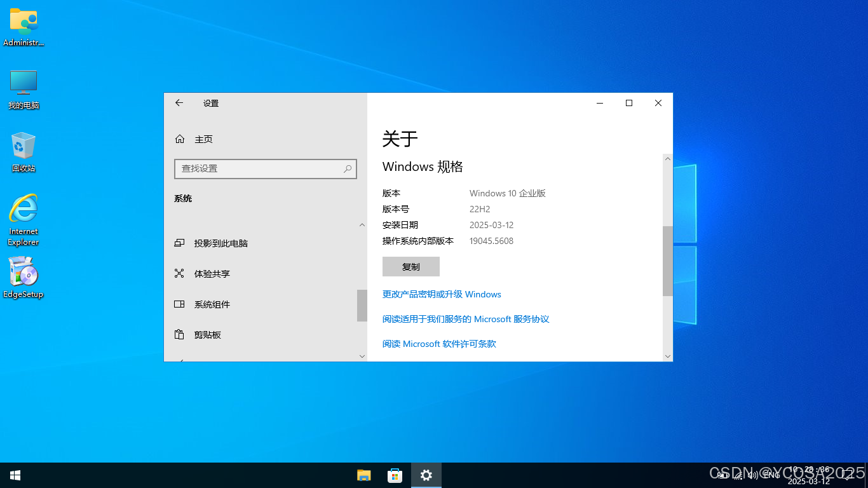Click the Windows 规格 heading

[x=423, y=166]
